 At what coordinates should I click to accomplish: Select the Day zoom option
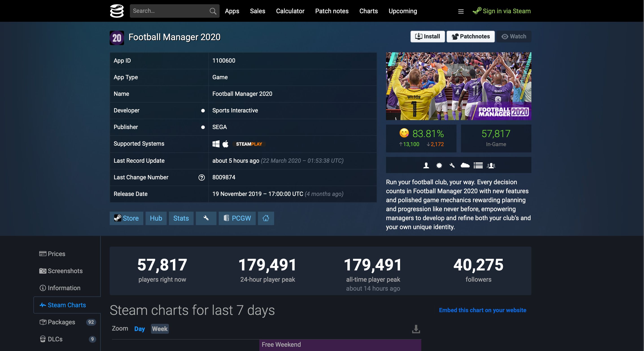(140, 329)
